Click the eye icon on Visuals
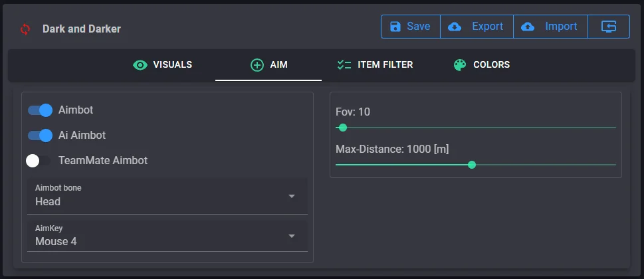The image size is (644, 279). pyautogui.click(x=140, y=65)
